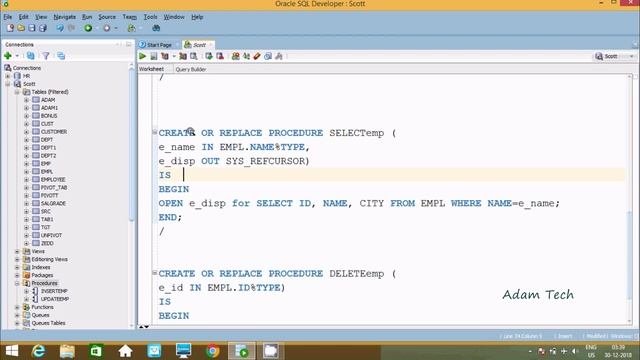The width and height of the screenshot is (640, 360).
Task: Open File Explorer from taskbar
Action: pos(67,351)
